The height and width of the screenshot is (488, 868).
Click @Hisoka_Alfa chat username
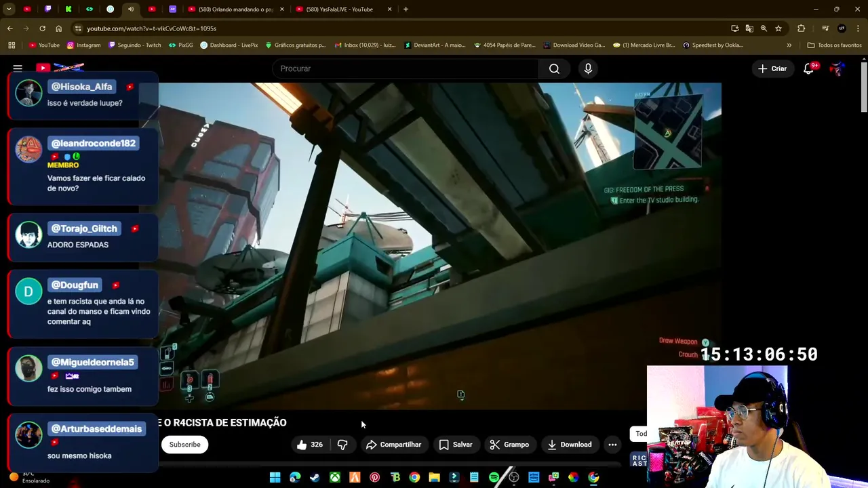tap(81, 87)
